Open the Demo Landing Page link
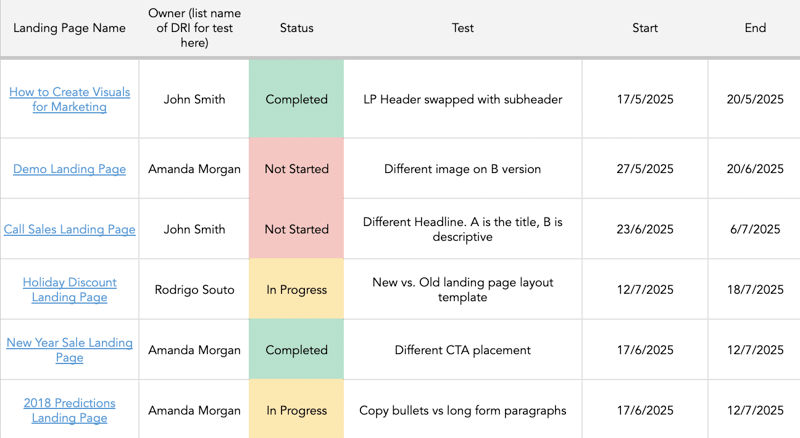Screen dimensions: 800x438 click(69, 169)
